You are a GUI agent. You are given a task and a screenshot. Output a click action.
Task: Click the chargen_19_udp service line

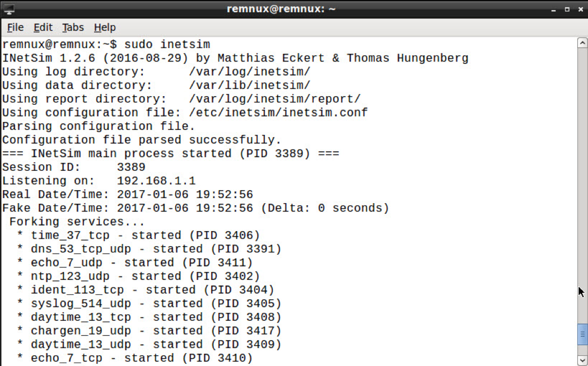149,331
